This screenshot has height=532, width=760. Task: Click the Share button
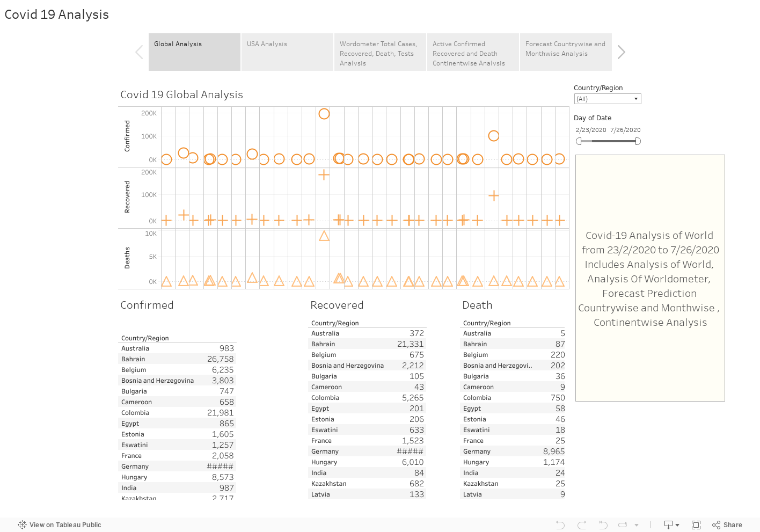727,525
